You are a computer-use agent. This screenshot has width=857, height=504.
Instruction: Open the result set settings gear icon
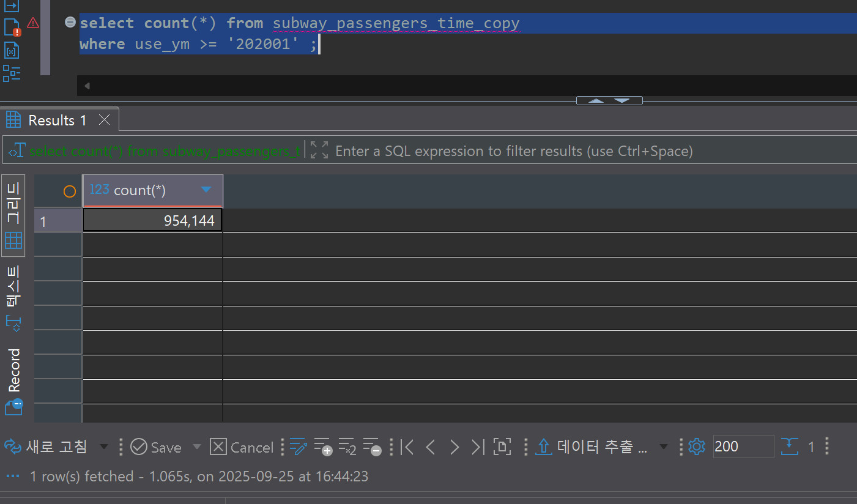696,447
